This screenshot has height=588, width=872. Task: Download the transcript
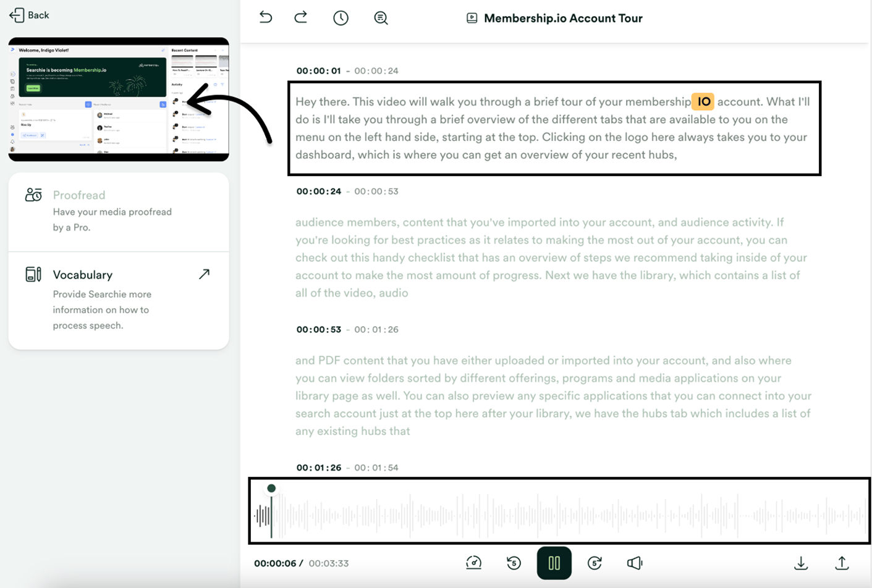tap(801, 563)
